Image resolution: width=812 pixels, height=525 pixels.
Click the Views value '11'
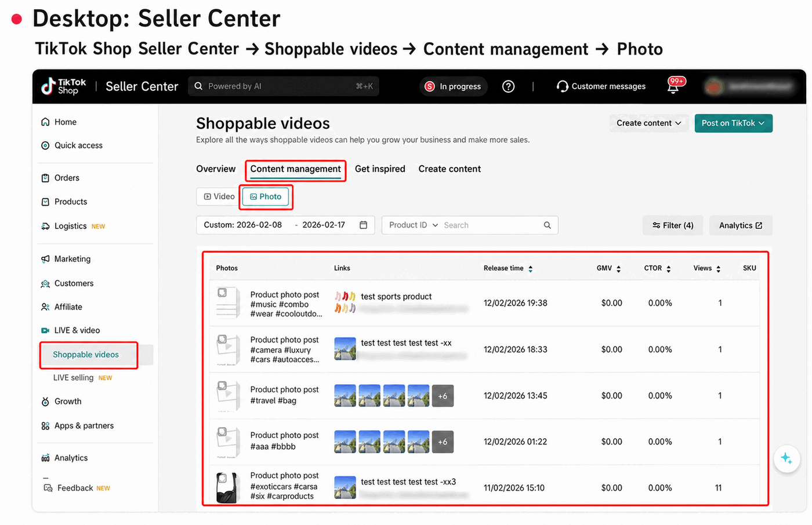click(718, 488)
